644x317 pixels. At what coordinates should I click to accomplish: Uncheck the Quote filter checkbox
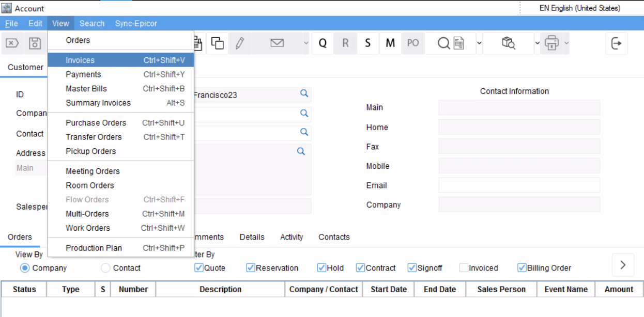pyautogui.click(x=199, y=268)
